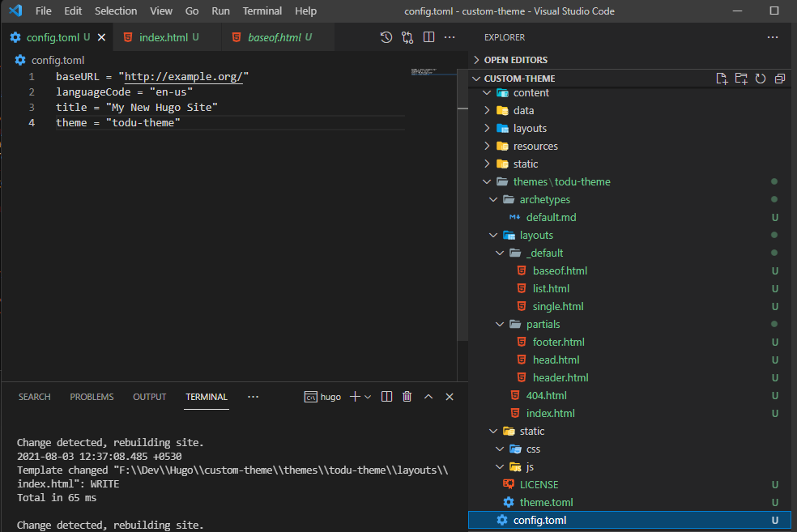Image resolution: width=797 pixels, height=532 pixels.
Task: Open the Terminal menu
Action: [262, 11]
